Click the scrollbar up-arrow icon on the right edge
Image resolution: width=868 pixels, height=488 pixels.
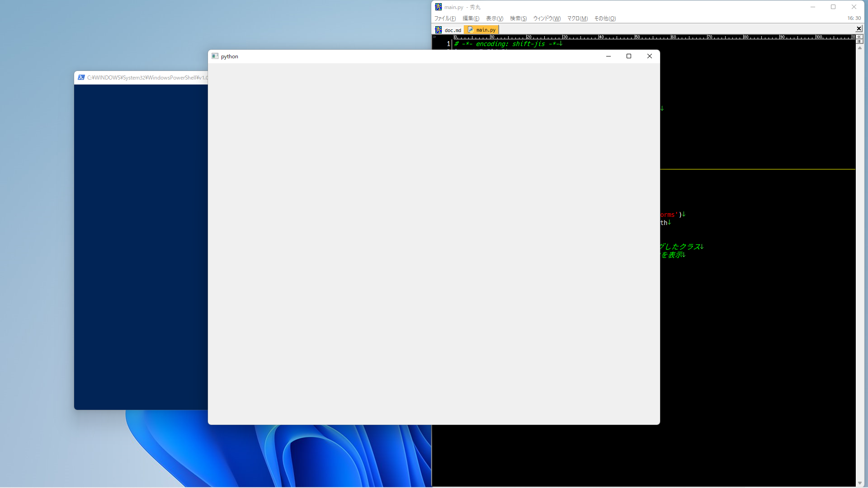pos(860,48)
